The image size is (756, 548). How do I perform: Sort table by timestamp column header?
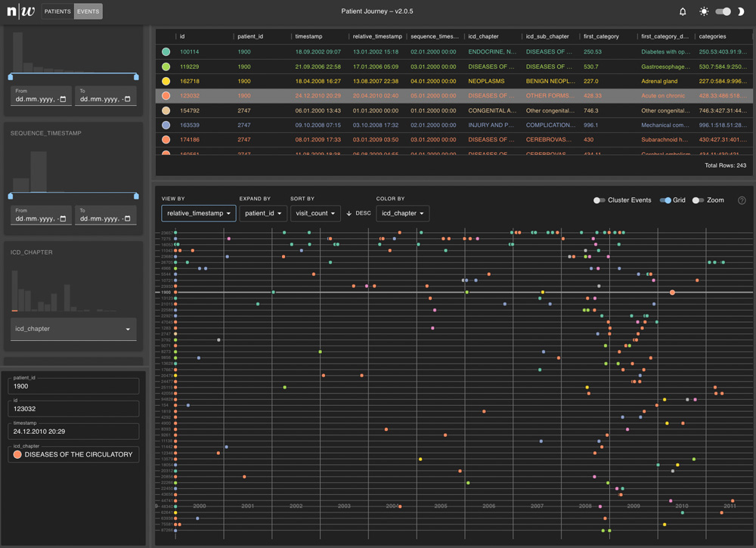pos(309,36)
